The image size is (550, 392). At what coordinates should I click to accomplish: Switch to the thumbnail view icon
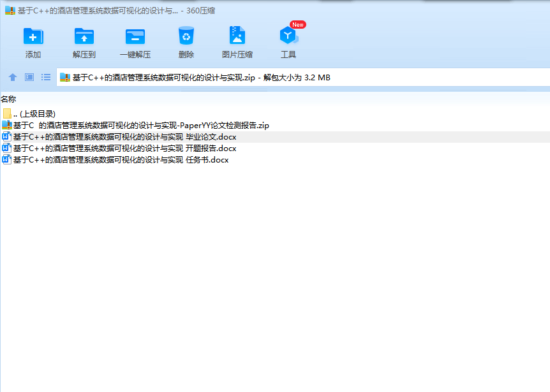tap(29, 77)
